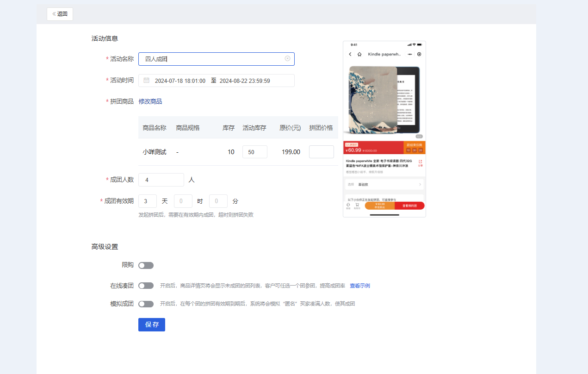Focus the 活动库存 input showing 50
This screenshot has height=374, width=588.
coord(254,152)
